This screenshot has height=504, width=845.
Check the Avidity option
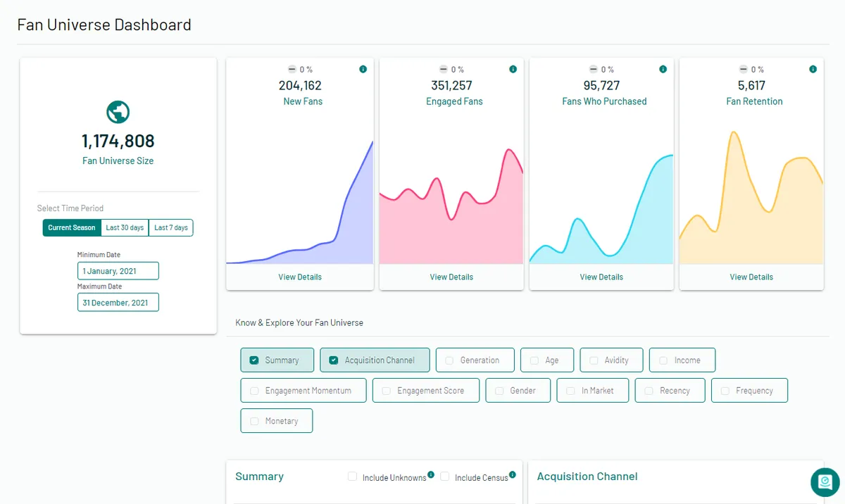point(594,360)
